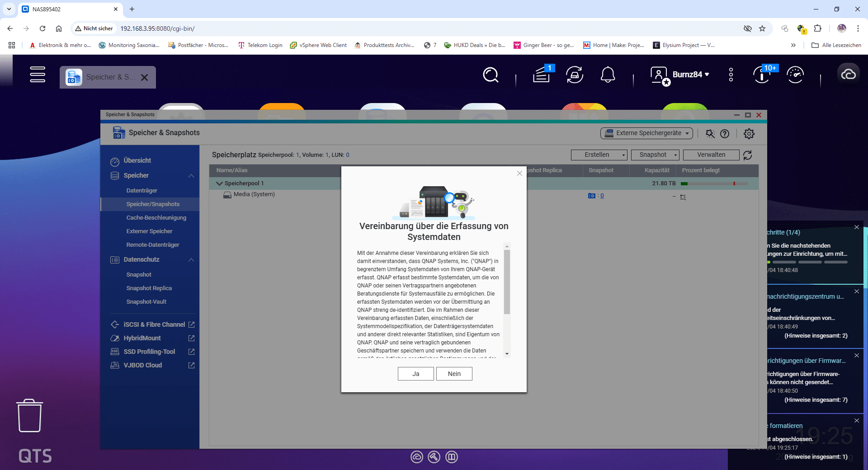Screen dimensions: 868x470
Task: Open the QTS search magnifier icon
Action: (491, 75)
